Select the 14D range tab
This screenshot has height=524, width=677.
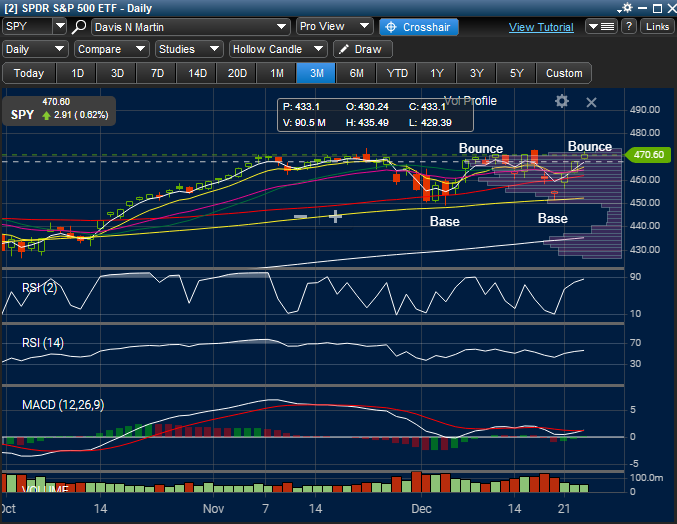(x=197, y=73)
